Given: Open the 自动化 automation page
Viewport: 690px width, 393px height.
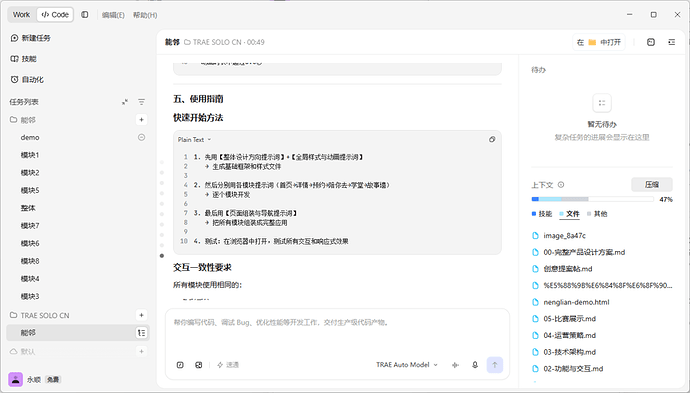Looking at the screenshot, I should 27,80.
